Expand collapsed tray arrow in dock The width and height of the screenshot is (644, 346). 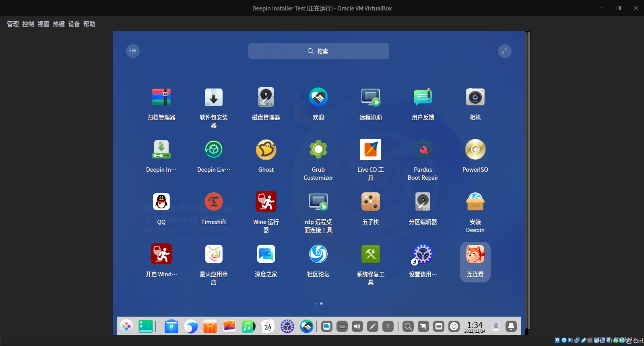pos(388,326)
